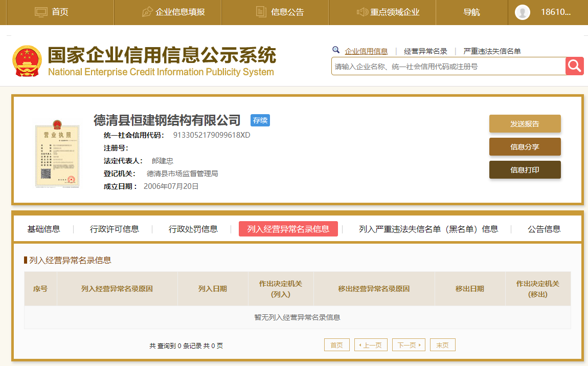The height and width of the screenshot is (366, 588).
Task: Open 导航 menu item
Action: click(x=472, y=12)
